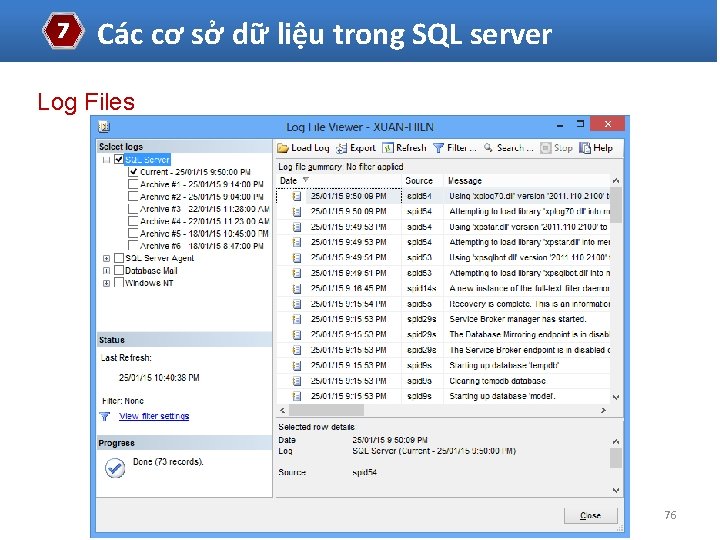720x540 pixels.
Task: Check the Database Mail checkbox
Action: 119,270
